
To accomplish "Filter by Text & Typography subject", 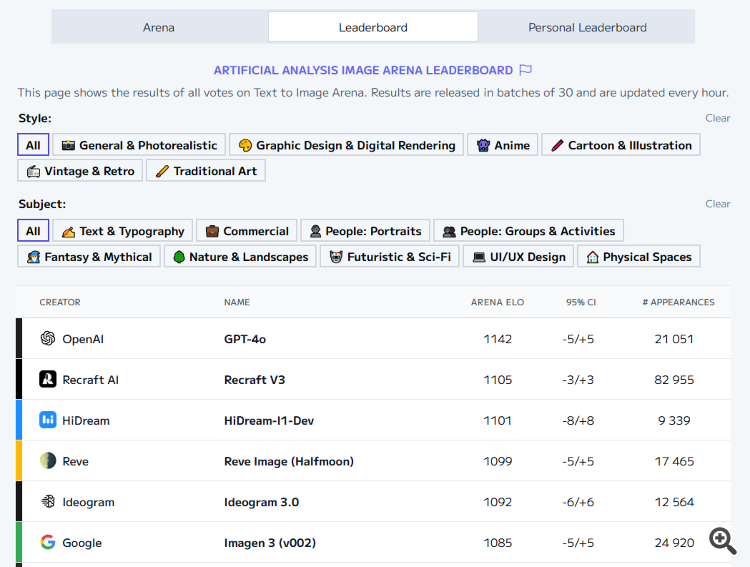I will tap(122, 231).
